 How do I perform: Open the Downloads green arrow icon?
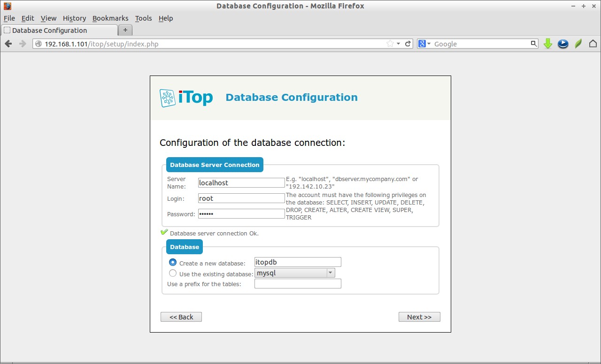pos(547,44)
